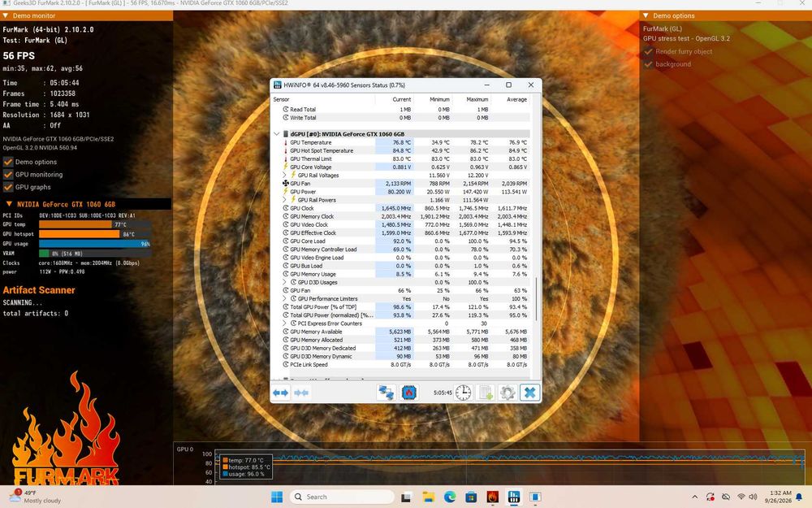812x508 pixels.
Task: Click HWiNFO log file icon
Action: pos(486,393)
